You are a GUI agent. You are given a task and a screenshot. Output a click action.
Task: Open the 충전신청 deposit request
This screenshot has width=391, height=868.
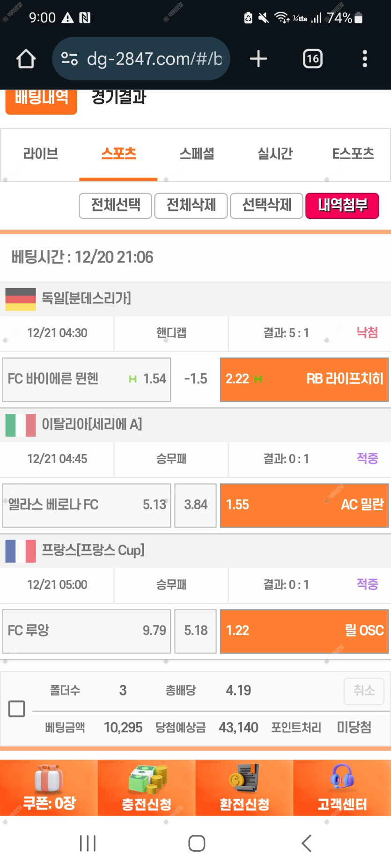(147, 788)
